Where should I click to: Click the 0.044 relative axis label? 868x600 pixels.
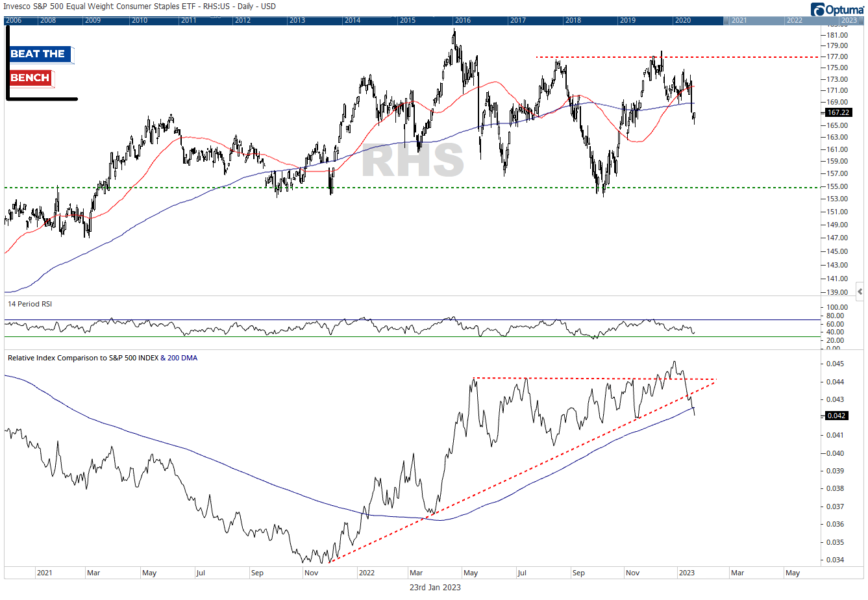tap(836, 382)
